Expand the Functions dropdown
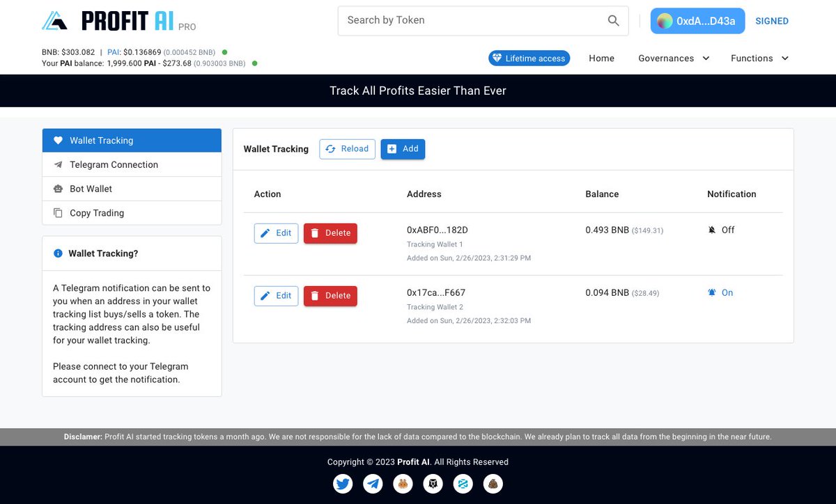Image resolution: width=836 pixels, height=504 pixels. click(759, 58)
